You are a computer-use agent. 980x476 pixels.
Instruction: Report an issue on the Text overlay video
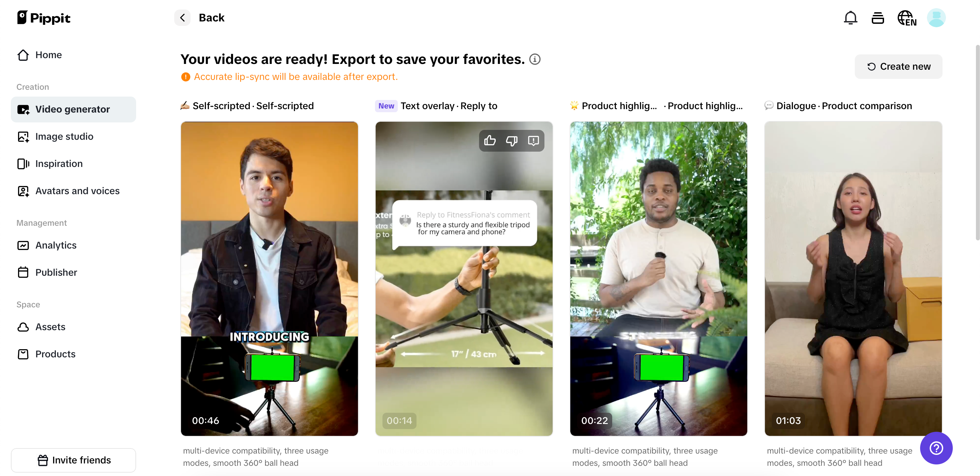(x=533, y=141)
